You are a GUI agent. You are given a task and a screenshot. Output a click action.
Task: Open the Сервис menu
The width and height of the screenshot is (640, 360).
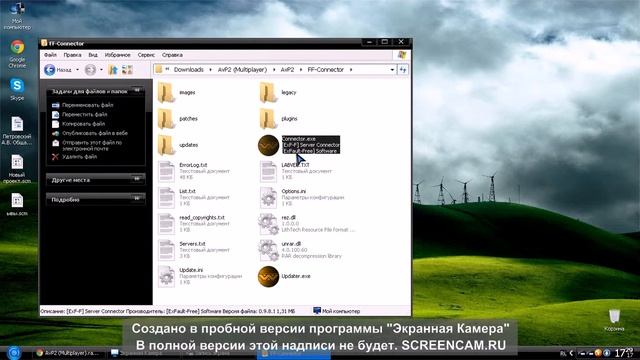(146, 55)
